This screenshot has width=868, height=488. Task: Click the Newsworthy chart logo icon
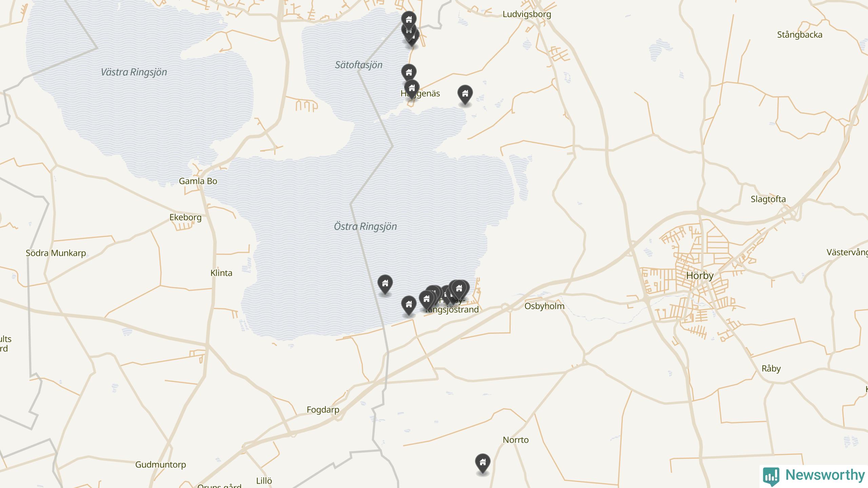771,476
